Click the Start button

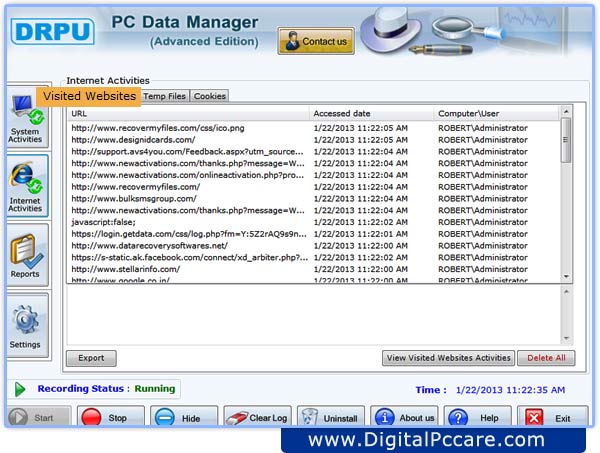(x=39, y=417)
